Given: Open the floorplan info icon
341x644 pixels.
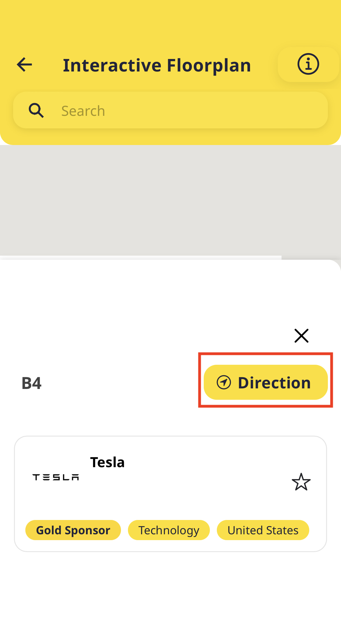Looking at the screenshot, I should point(308,64).
